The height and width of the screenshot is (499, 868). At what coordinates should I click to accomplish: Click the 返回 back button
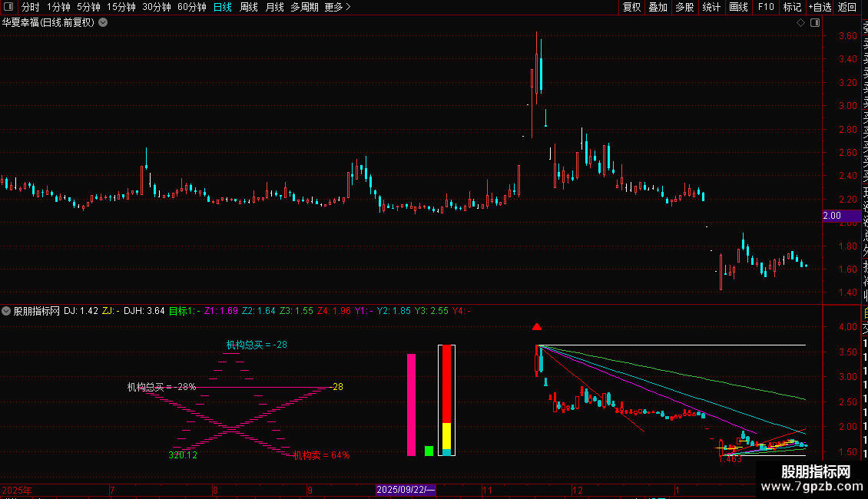847,7
